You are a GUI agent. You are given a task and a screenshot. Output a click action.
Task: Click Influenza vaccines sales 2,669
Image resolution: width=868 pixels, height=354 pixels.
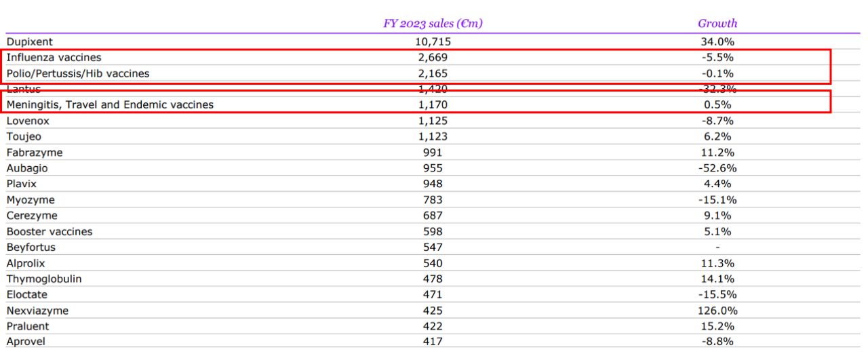432,58
